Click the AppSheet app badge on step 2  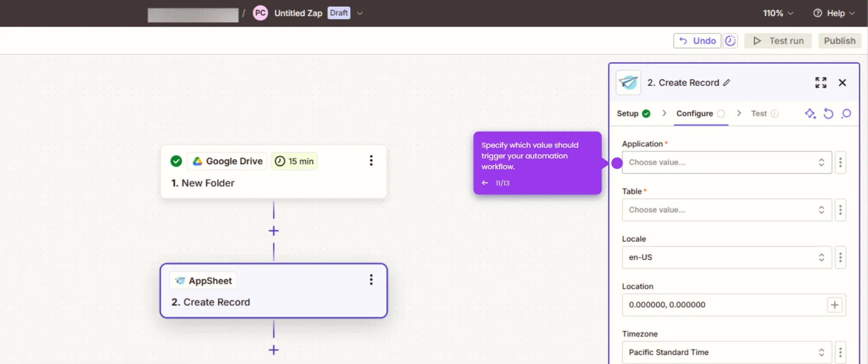pos(204,280)
